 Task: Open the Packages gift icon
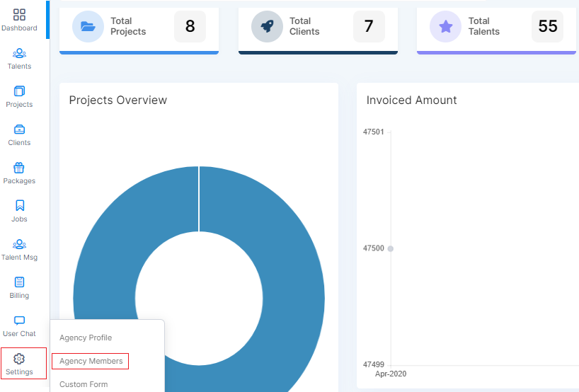[x=19, y=168]
